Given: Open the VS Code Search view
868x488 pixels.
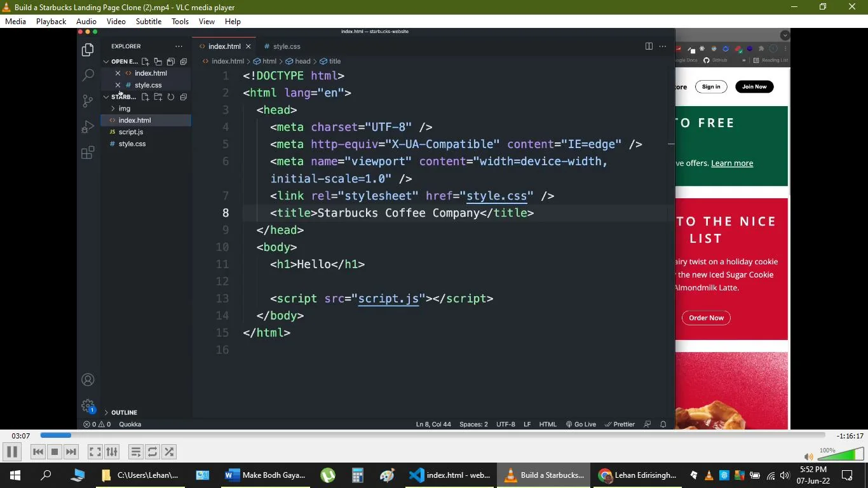Looking at the screenshot, I should pos(88,75).
